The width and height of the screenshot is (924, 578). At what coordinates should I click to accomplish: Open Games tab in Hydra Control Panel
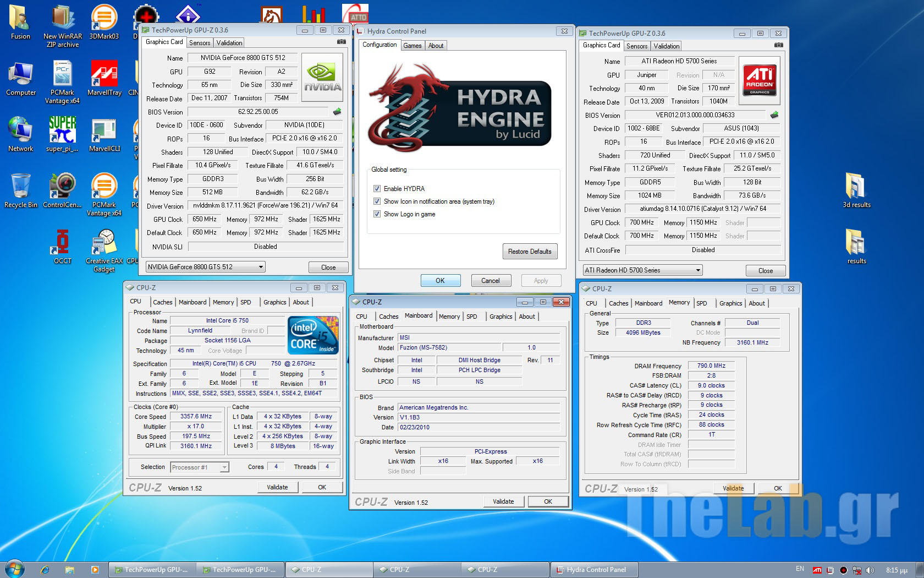[413, 46]
